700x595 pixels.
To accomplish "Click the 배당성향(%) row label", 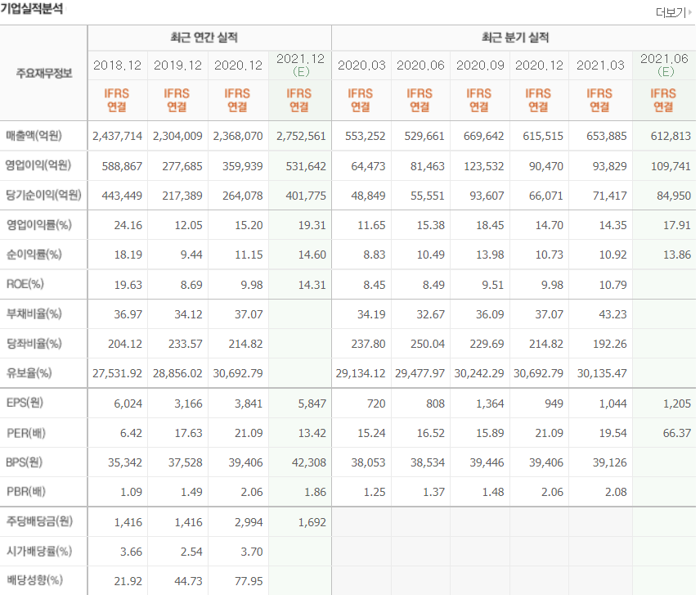I will [34, 581].
